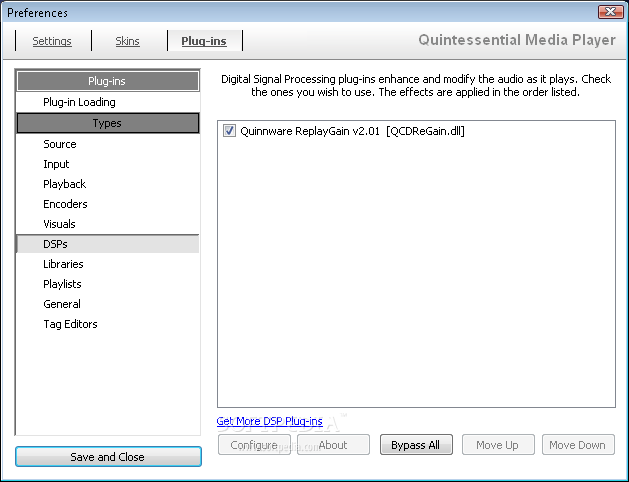Click Bypass All button
Viewport: 629px width, 482px height.
tap(416, 445)
